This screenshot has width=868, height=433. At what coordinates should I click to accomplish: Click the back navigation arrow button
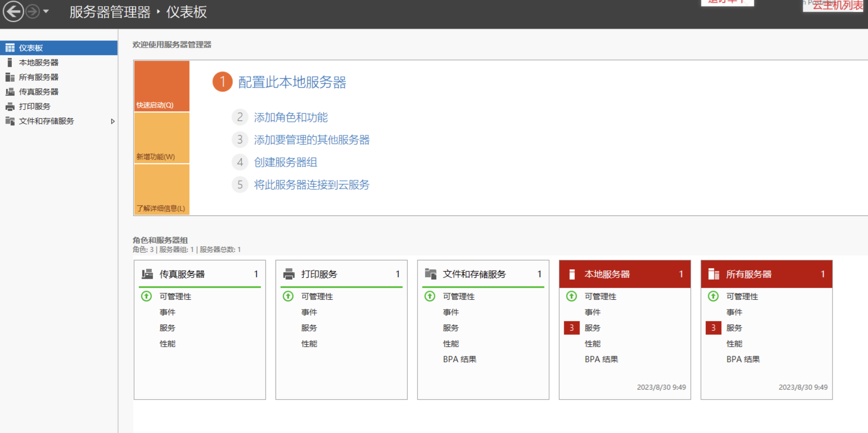(13, 12)
